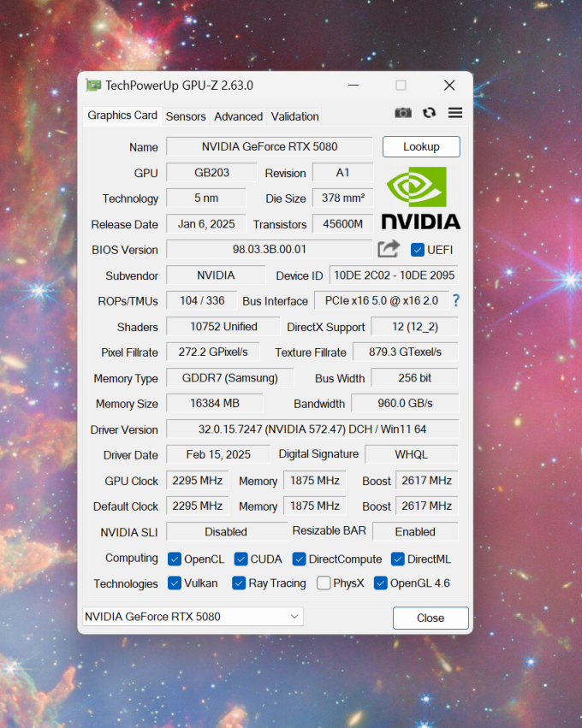Toggle the DirectML checkbox
The height and width of the screenshot is (728, 582).
[x=398, y=559]
